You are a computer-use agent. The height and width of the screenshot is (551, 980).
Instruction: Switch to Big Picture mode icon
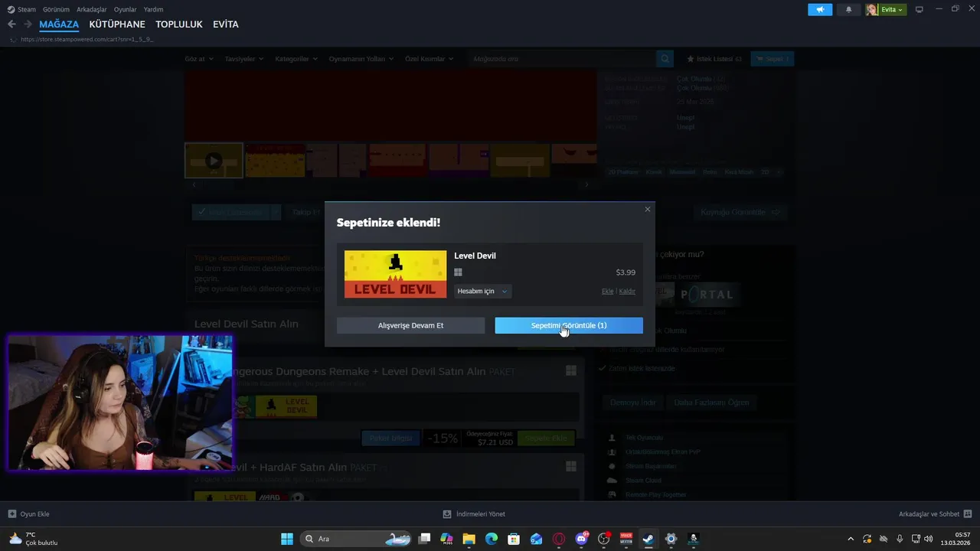920,9
